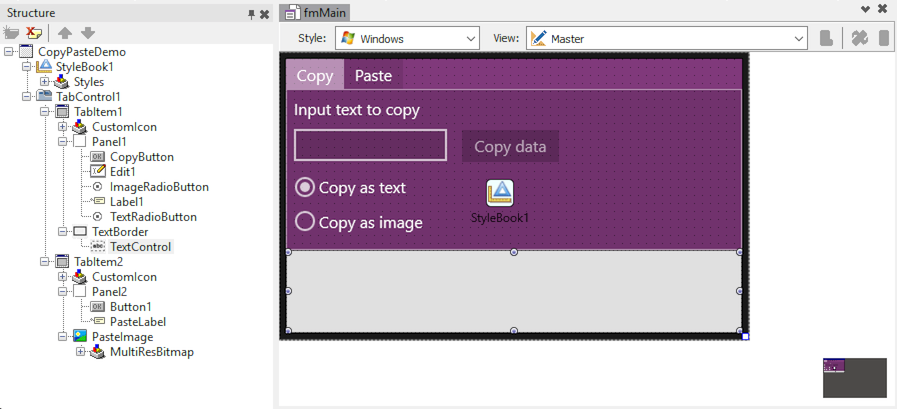Expand the MultiResBitmap node
Screen dimensions: 897x409
pos(80,352)
